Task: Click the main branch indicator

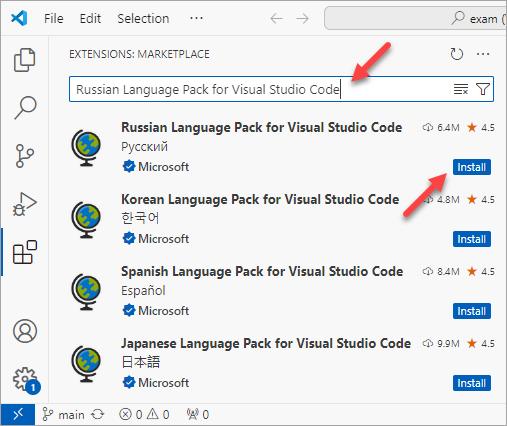Action: pos(63,415)
